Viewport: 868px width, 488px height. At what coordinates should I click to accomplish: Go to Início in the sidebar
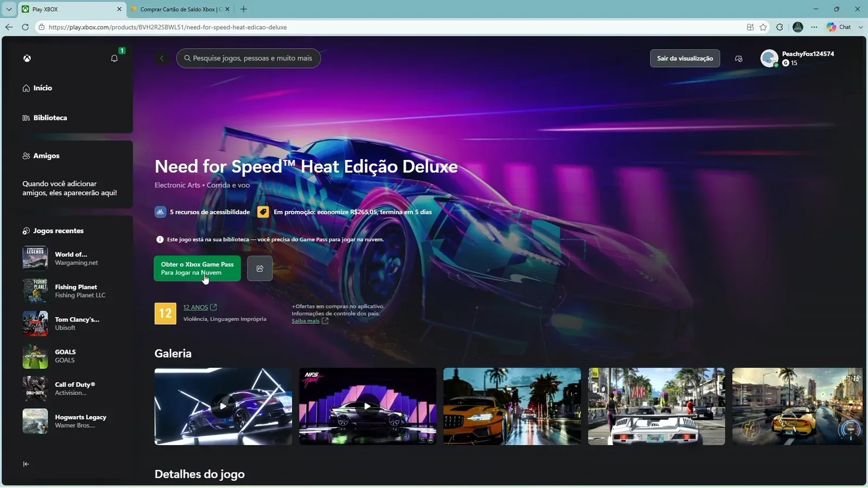pos(37,88)
